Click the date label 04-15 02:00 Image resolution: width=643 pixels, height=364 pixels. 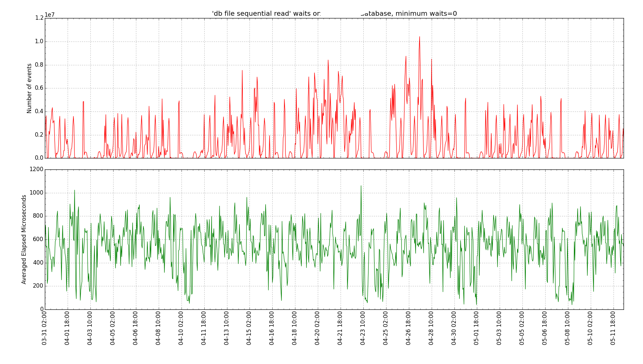coord(249,328)
